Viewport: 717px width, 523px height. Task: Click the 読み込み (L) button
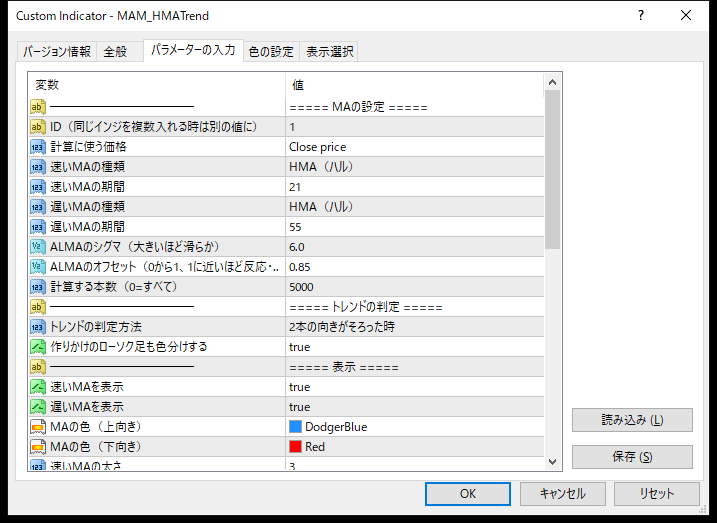tap(632, 420)
